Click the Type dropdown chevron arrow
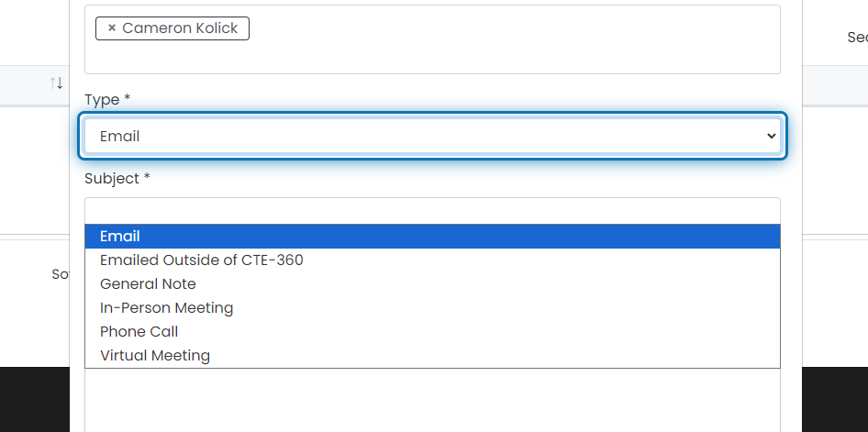This screenshot has height=432, width=868. (771, 136)
